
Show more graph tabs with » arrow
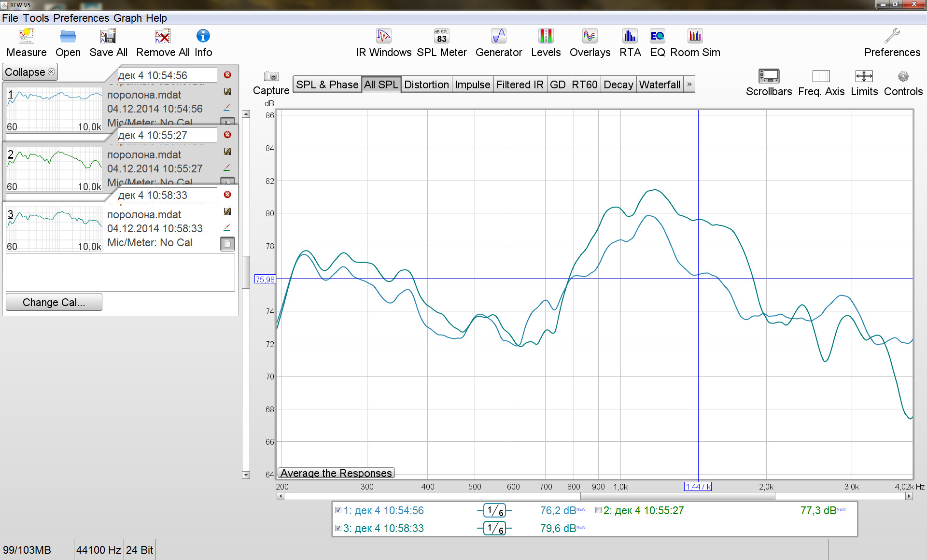(x=689, y=84)
